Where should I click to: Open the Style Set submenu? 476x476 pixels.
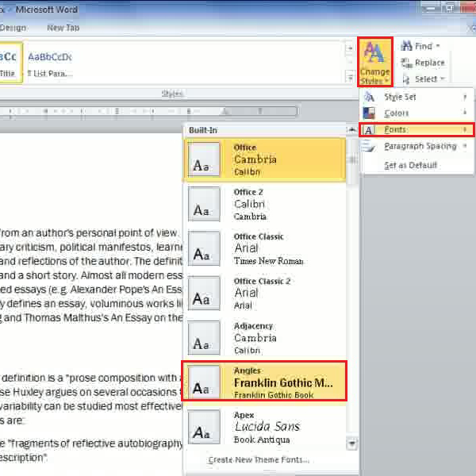point(416,97)
